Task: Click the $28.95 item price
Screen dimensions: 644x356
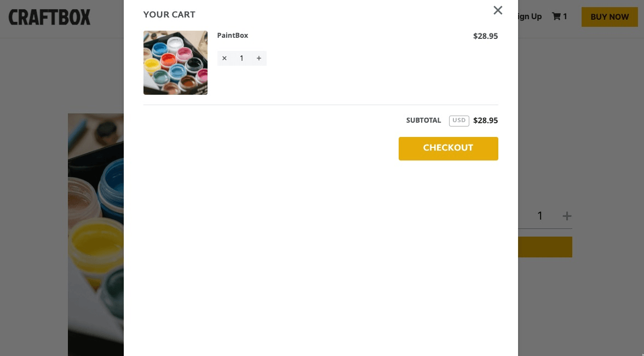Action: point(485,36)
